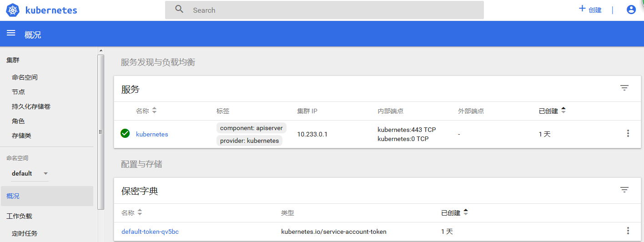Image resolution: width=644 pixels, height=242 pixels.
Task: Select 持久化存储卷 in sidebar
Action: (31, 106)
